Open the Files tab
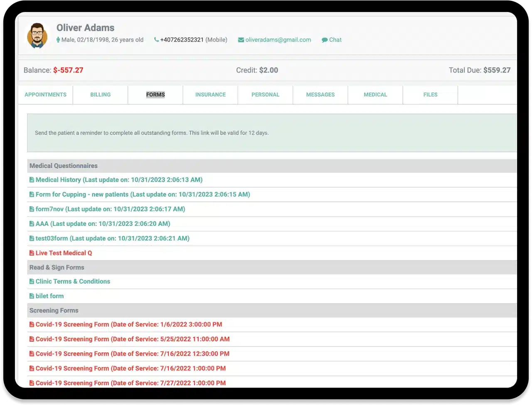The width and height of the screenshot is (532, 407). pos(430,95)
